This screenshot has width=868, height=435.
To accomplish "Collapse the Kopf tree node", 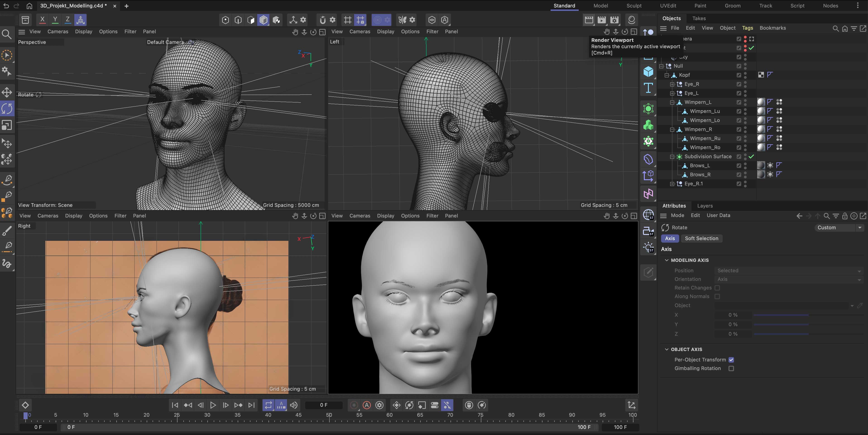I will [x=667, y=75].
